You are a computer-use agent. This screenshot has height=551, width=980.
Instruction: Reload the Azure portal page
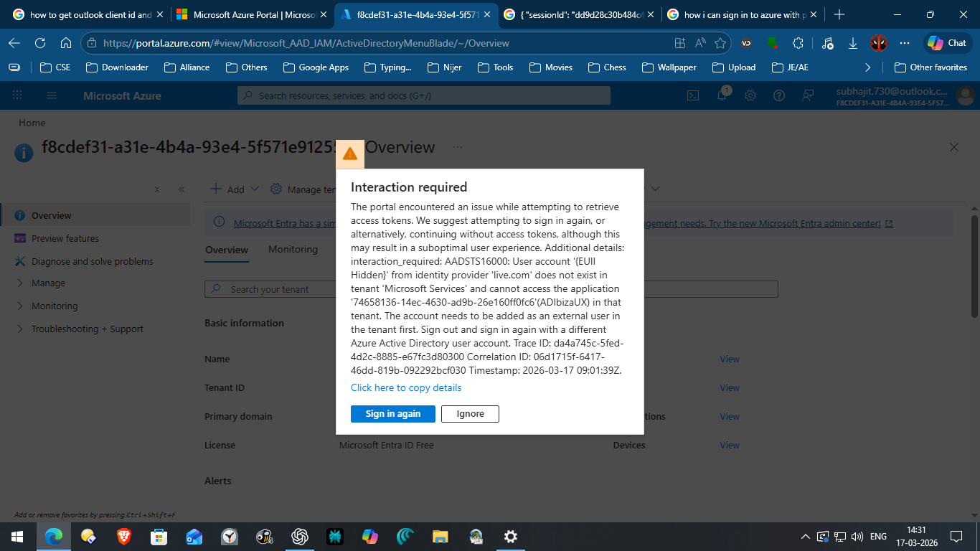40,43
